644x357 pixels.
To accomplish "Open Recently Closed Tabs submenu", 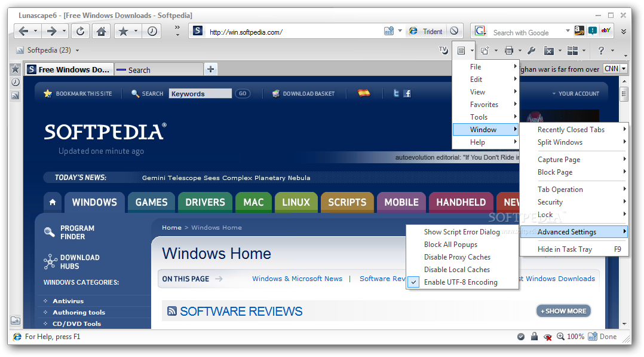I will 574,130.
